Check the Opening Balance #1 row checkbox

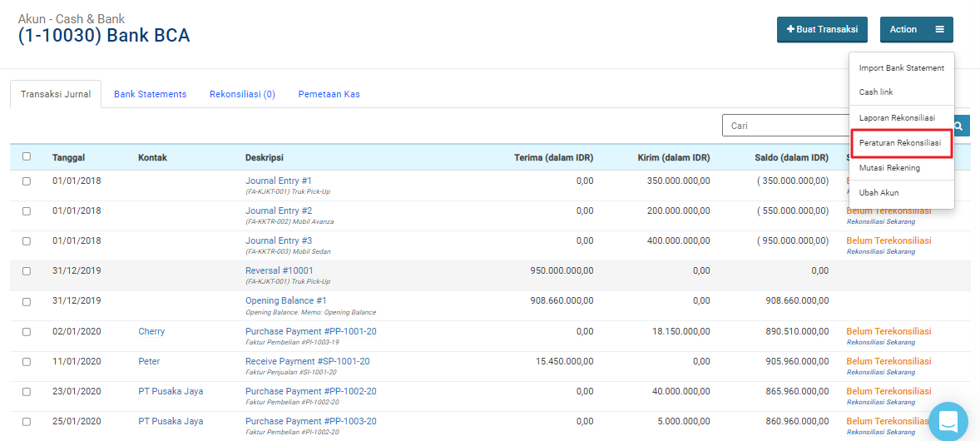[x=27, y=301]
